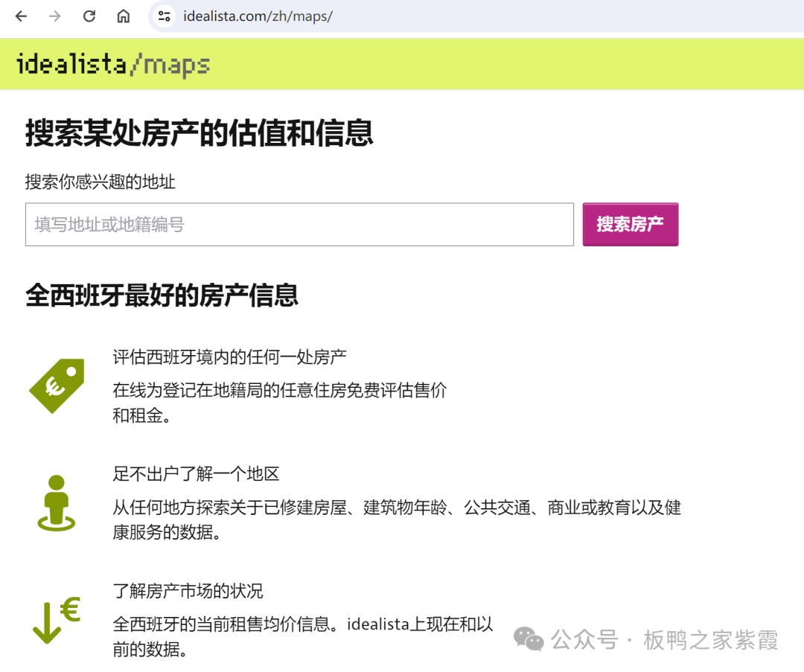
Task: Click the WeChat logo in the watermark
Action: 529,639
